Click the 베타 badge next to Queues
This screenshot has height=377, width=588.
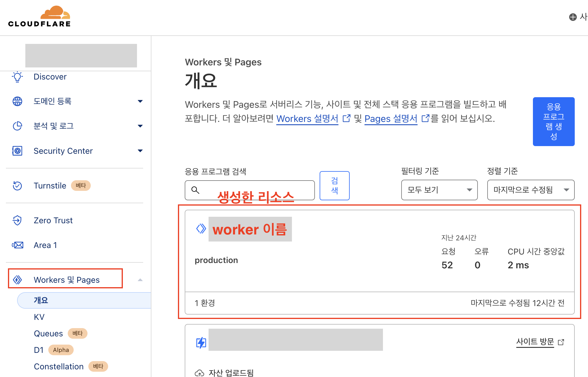77,333
